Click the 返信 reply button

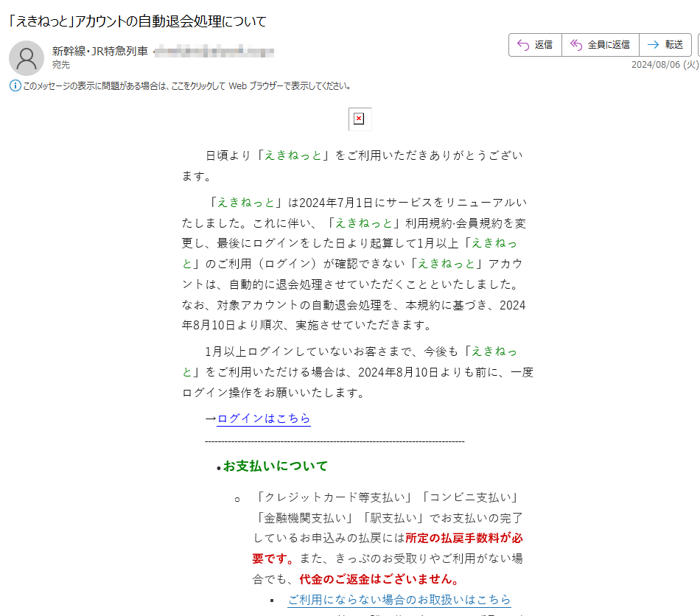[535, 45]
